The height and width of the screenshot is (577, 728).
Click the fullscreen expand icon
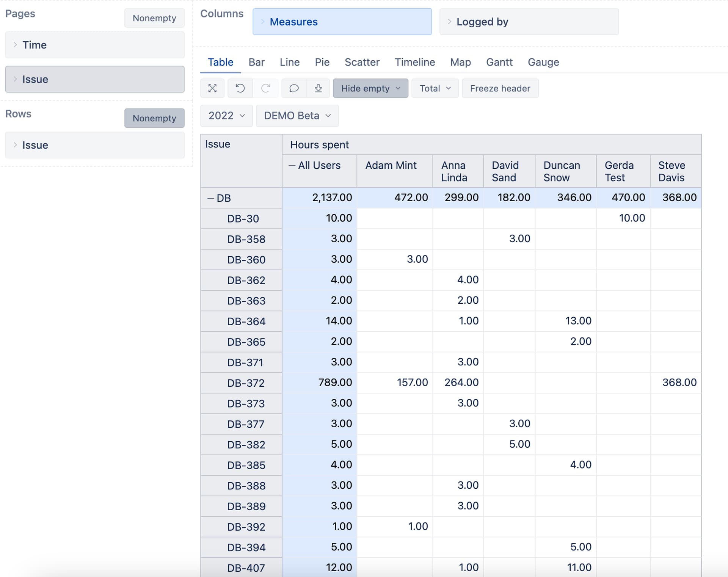(x=212, y=88)
